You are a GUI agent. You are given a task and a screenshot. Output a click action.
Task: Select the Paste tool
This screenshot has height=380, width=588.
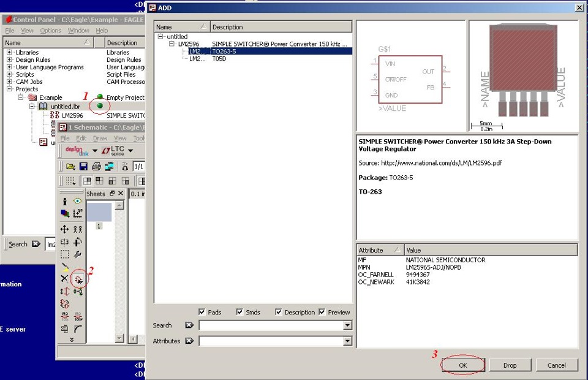coord(64,267)
